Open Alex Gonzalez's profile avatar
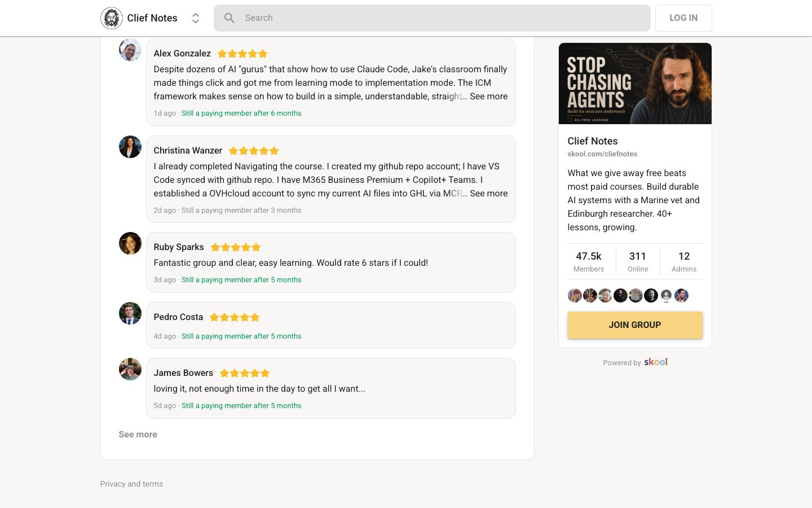The height and width of the screenshot is (508, 812). (130, 50)
